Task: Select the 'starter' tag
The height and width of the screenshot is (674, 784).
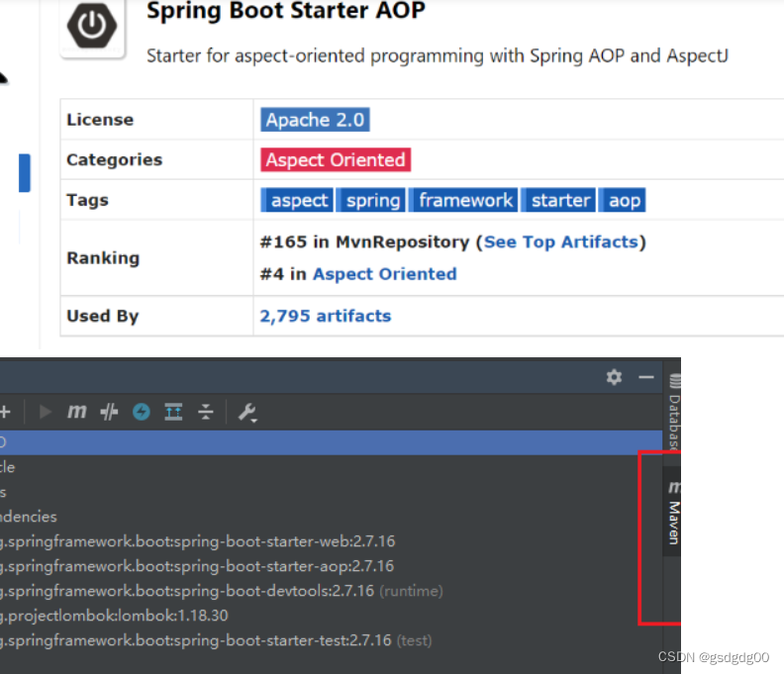Action: click(558, 200)
